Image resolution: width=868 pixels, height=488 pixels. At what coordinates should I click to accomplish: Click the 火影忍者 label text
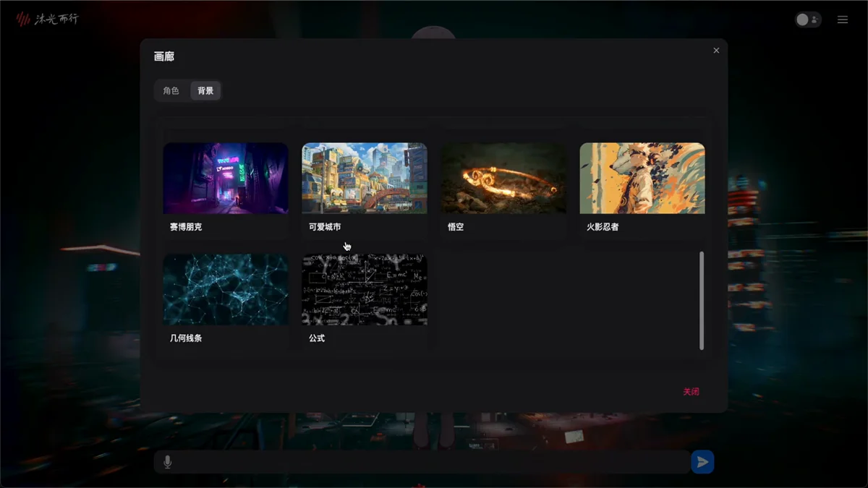click(603, 227)
